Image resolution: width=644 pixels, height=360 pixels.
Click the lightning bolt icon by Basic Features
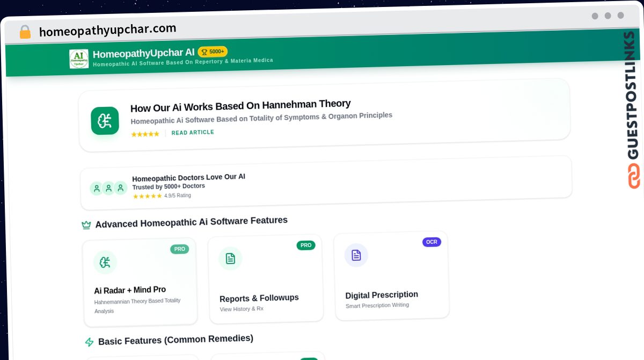point(89,342)
